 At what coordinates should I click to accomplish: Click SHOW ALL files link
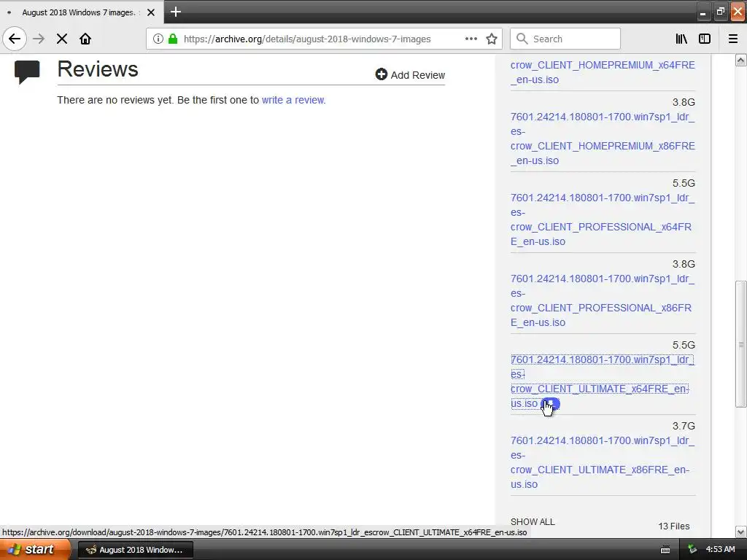coord(533,521)
